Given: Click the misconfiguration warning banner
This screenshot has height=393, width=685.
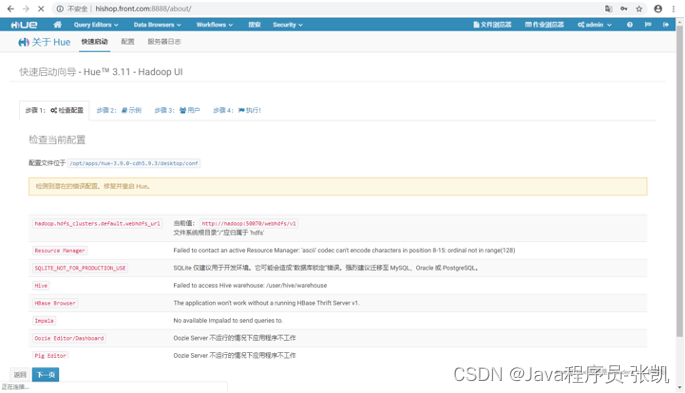Looking at the screenshot, I should (x=338, y=186).
